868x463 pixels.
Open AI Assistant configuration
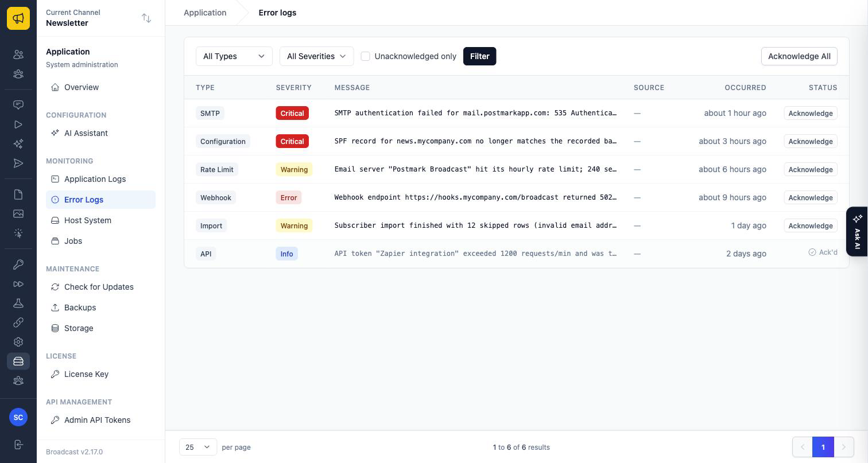(x=100, y=133)
